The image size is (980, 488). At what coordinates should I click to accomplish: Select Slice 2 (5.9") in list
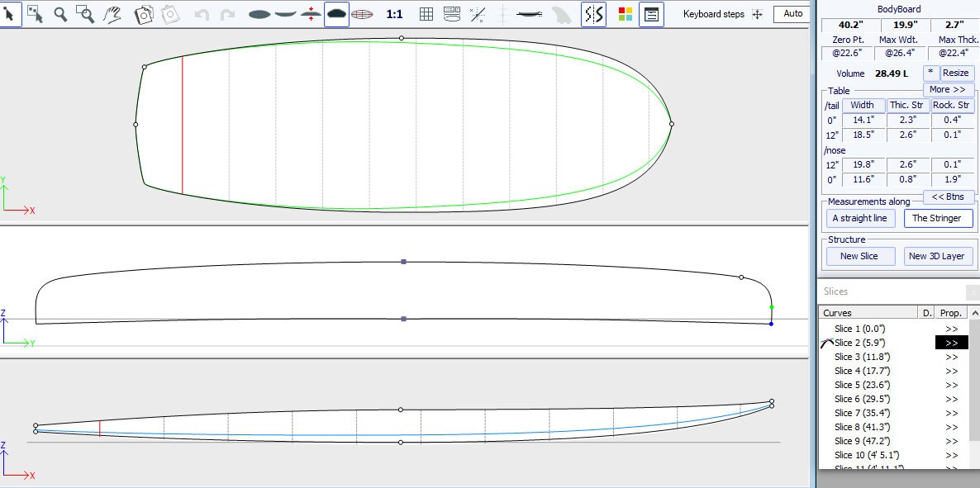coord(859,343)
